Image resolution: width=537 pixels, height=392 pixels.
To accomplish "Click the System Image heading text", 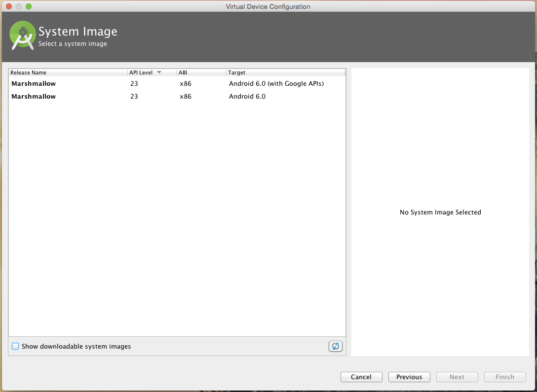I will point(78,31).
